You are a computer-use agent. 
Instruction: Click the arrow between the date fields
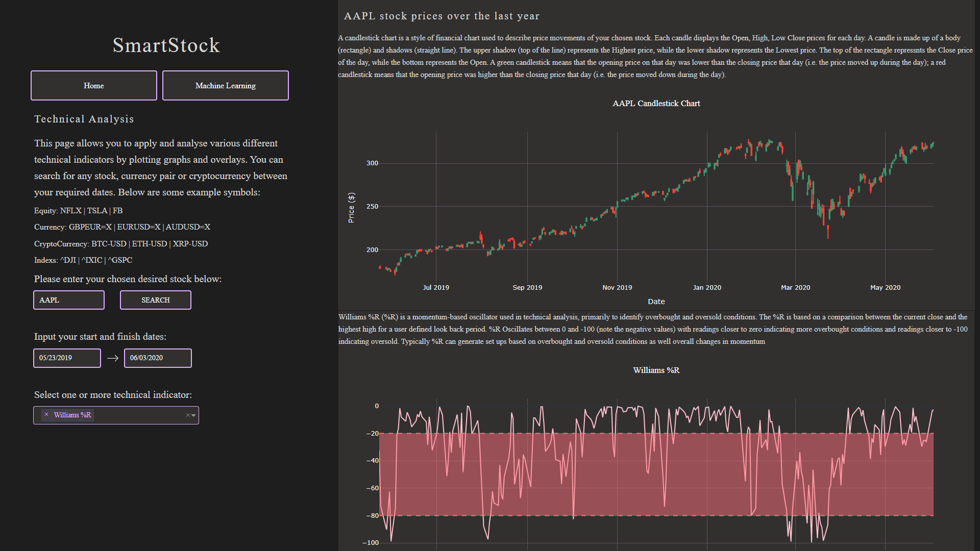[112, 358]
